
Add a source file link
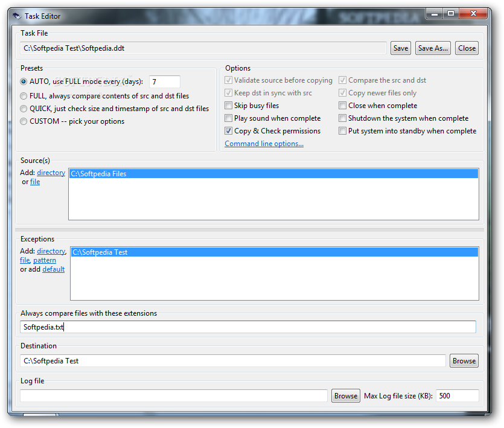(x=35, y=182)
